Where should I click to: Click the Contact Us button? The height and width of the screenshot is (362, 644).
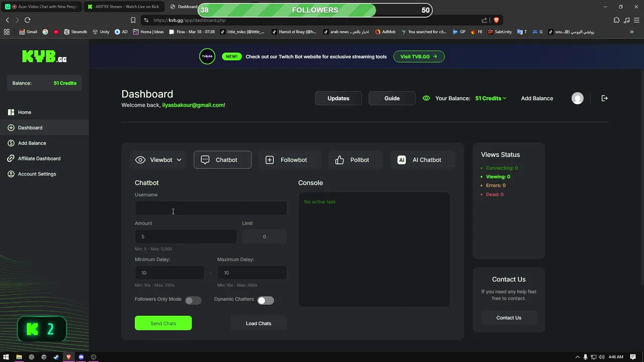[x=509, y=318]
